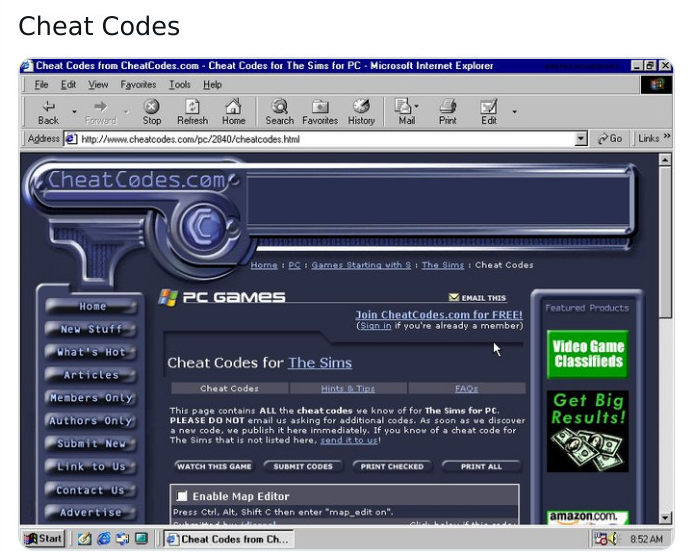Switch to the Hints & Tips tab
Screen dimensions: 694x552
348,389
